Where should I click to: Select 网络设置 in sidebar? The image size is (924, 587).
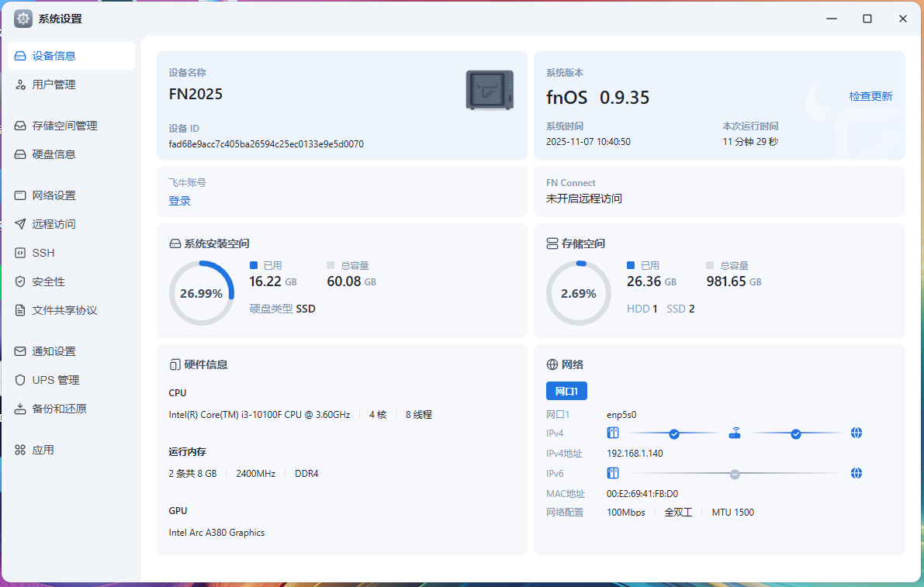(x=54, y=195)
